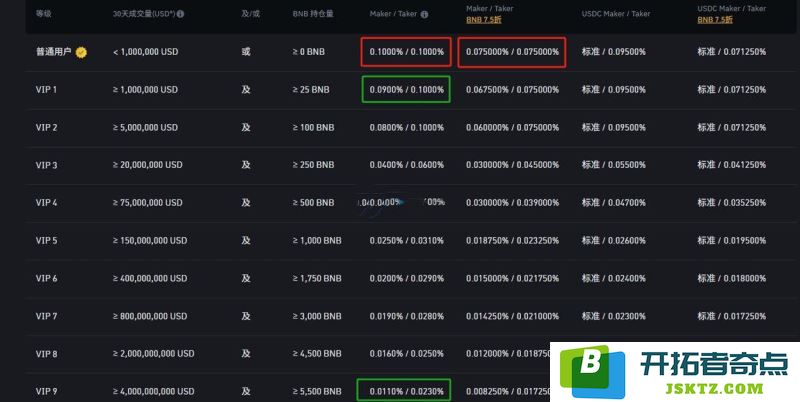Image resolution: width=800 pixels, height=402 pixels.
Task: Select the VIP 9 level label
Action: [46, 391]
